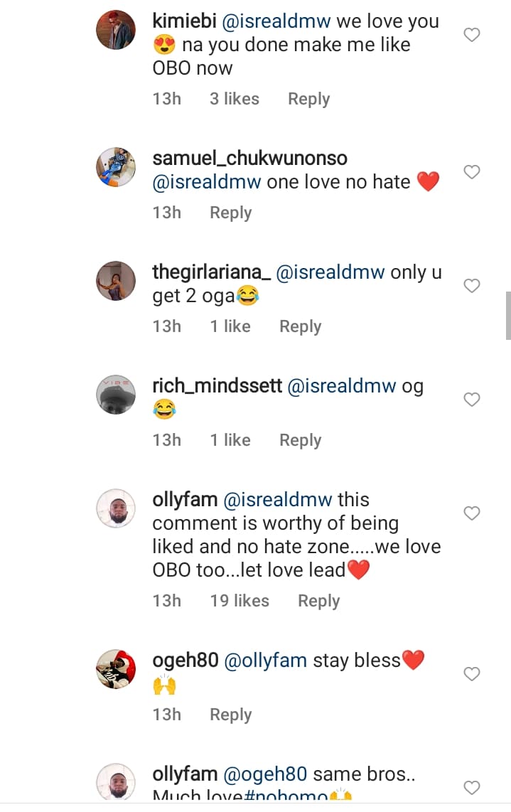Reply to ollyfam's 19-likes comment
Image resolution: width=511 pixels, height=812 pixels.
tap(318, 601)
